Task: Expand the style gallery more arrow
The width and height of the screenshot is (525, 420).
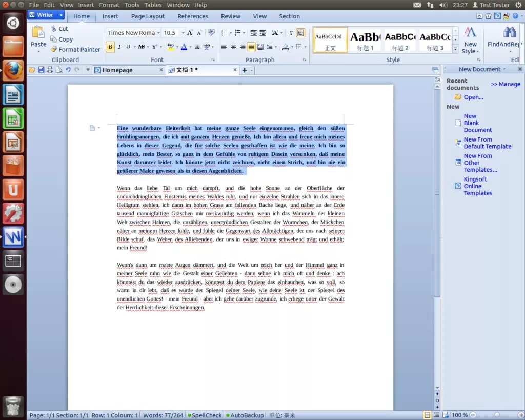Action: pos(455,49)
